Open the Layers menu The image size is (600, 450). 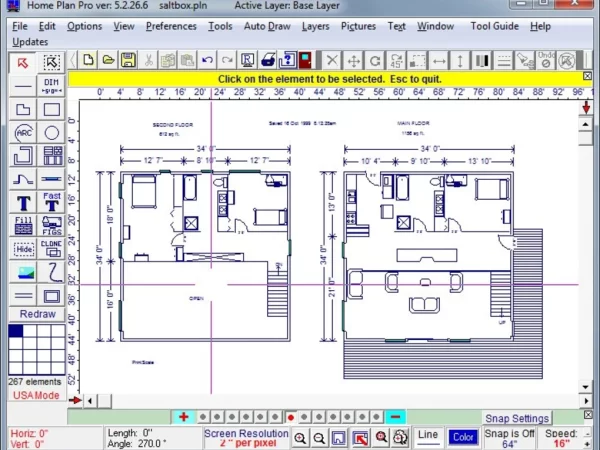pyautogui.click(x=315, y=26)
